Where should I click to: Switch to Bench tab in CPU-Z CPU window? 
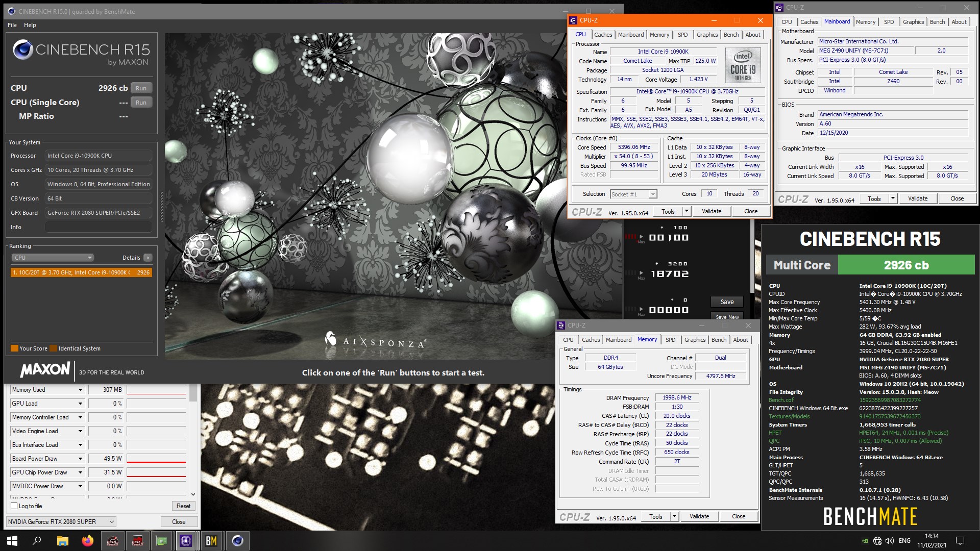[x=731, y=35]
